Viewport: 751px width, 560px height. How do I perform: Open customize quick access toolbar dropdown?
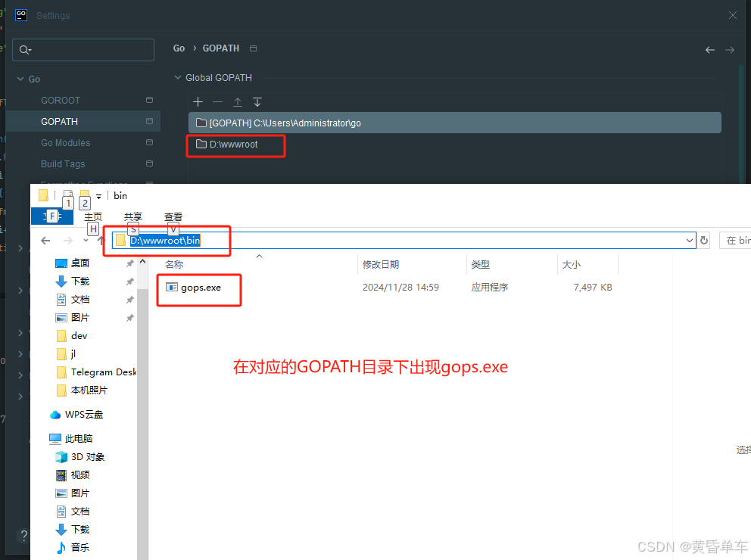click(x=98, y=196)
